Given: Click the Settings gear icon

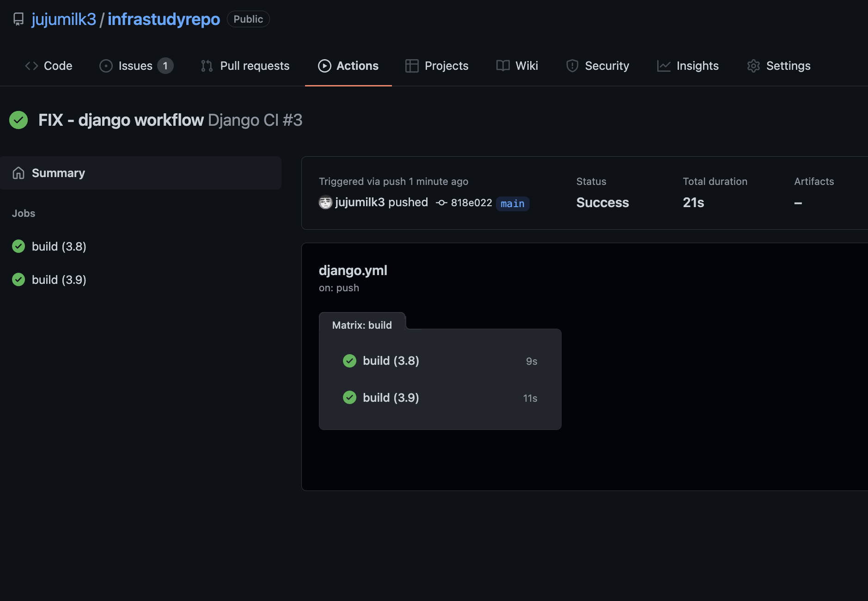Looking at the screenshot, I should 753,66.
